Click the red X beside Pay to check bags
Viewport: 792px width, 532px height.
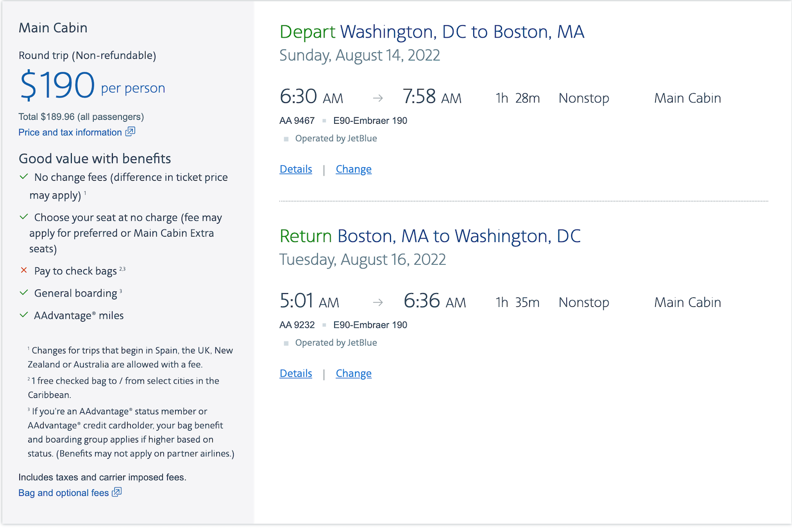23,270
